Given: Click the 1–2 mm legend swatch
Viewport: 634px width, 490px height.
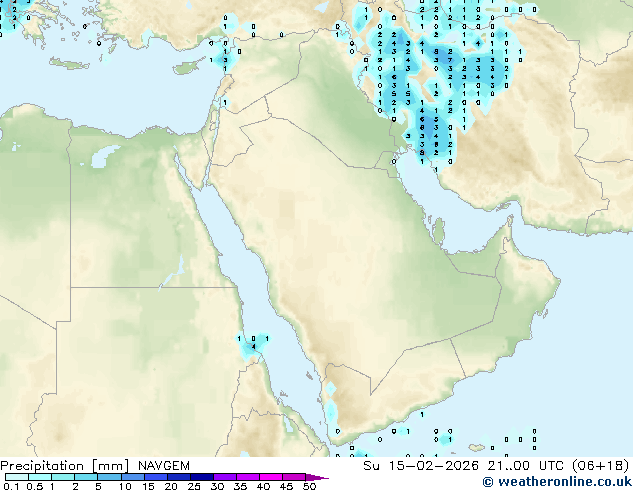Looking at the screenshot, I should 63,477.
